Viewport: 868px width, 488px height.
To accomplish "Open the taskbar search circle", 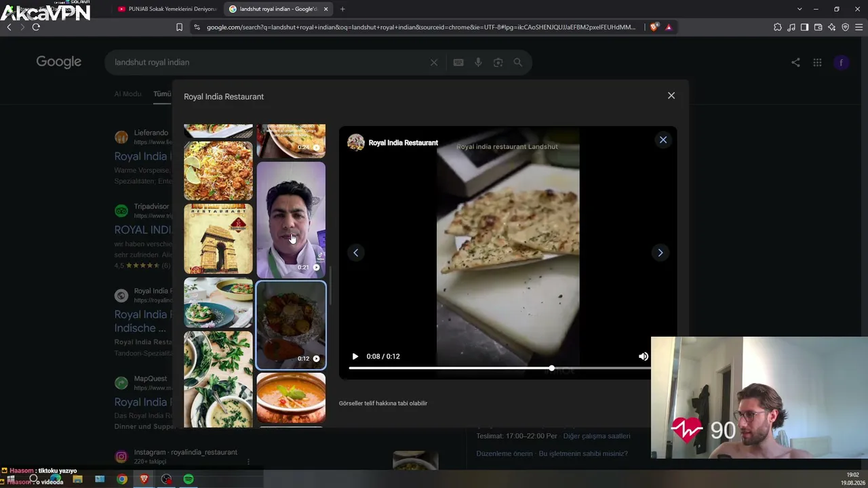I will (33, 479).
